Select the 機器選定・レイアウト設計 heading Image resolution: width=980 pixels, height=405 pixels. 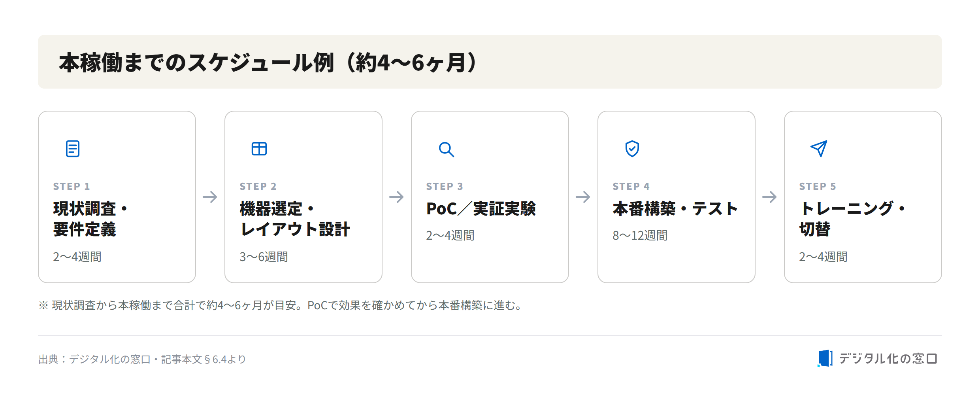click(295, 219)
